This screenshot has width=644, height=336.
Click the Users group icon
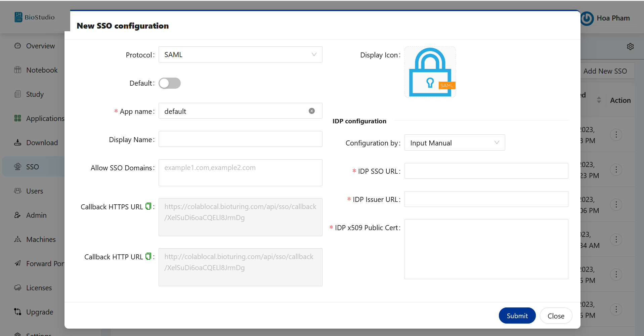coord(18,191)
